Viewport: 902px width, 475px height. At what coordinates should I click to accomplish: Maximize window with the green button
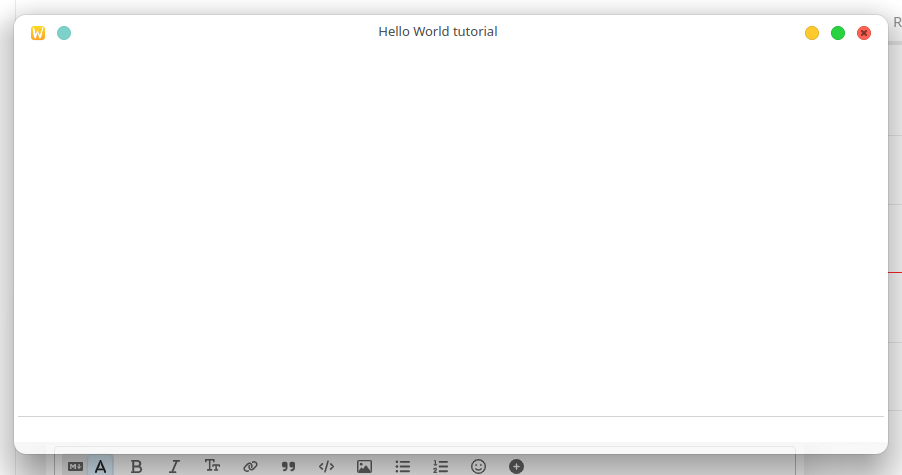[x=838, y=33]
